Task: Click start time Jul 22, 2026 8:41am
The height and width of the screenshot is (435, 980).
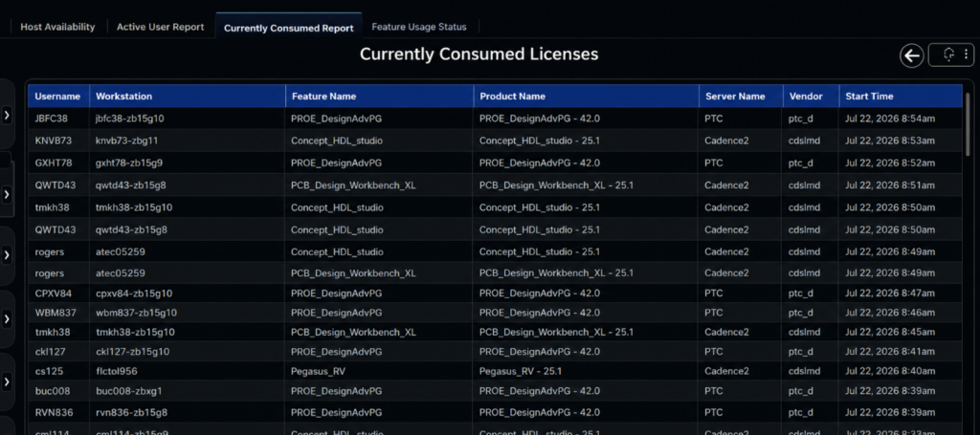Action: tap(890, 352)
